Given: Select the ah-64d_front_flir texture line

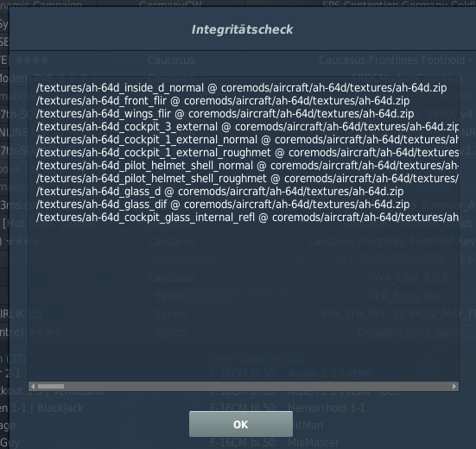Looking at the screenshot, I should point(223,101).
